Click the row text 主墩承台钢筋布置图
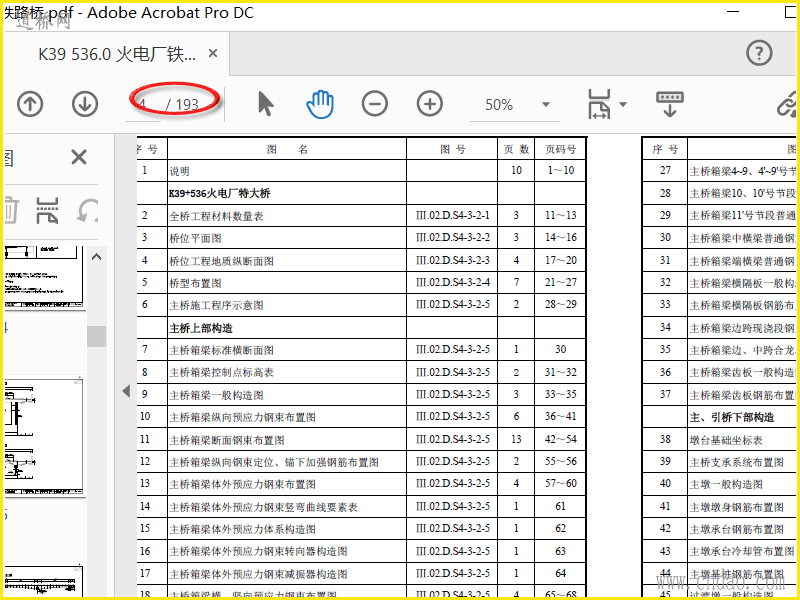Image resolution: width=800 pixels, height=600 pixels. [x=737, y=529]
